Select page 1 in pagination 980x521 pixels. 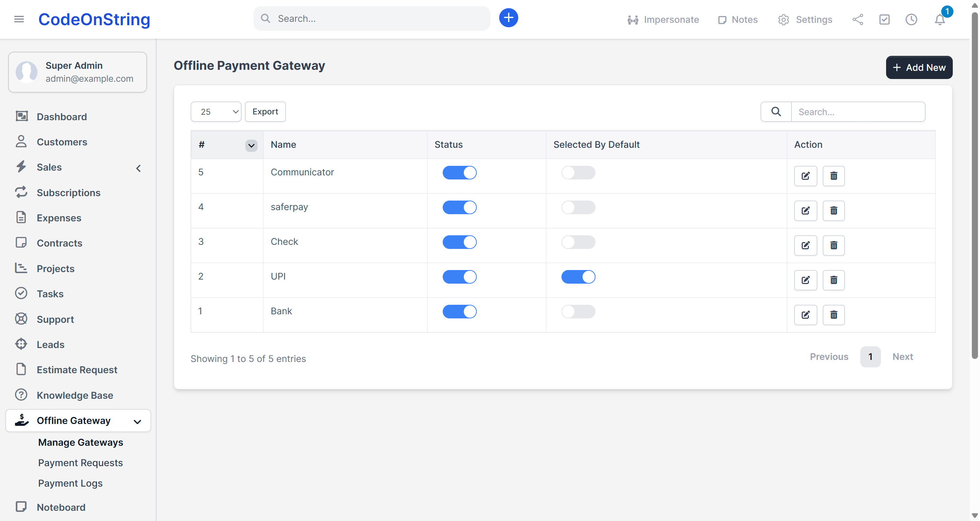pyautogui.click(x=870, y=357)
